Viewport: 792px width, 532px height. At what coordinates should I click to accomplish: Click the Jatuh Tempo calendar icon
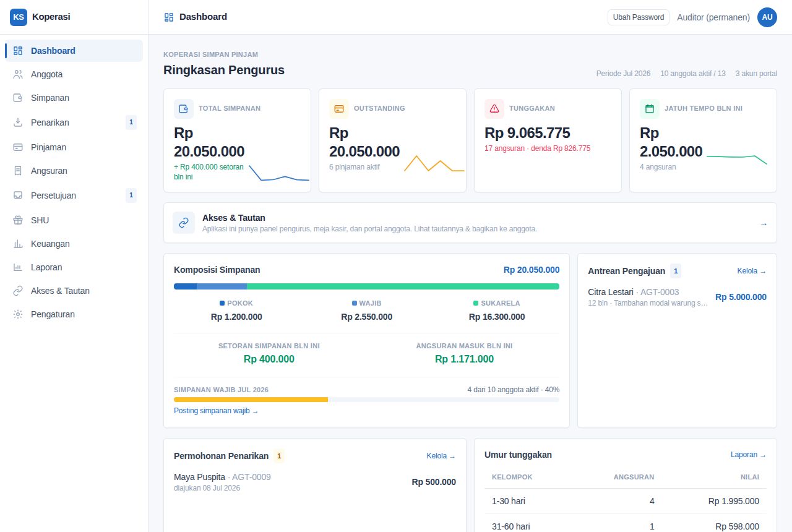pos(650,109)
